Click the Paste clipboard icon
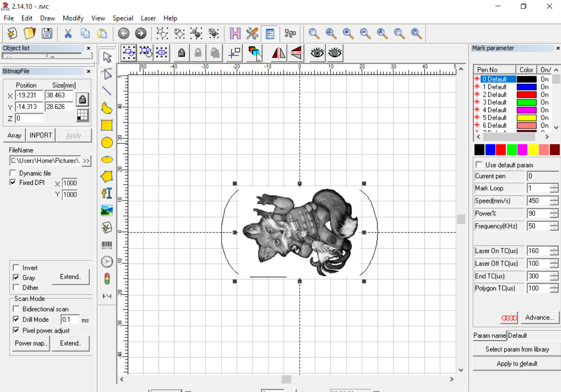The height and width of the screenshot is (392, 561). click(102, 33)
